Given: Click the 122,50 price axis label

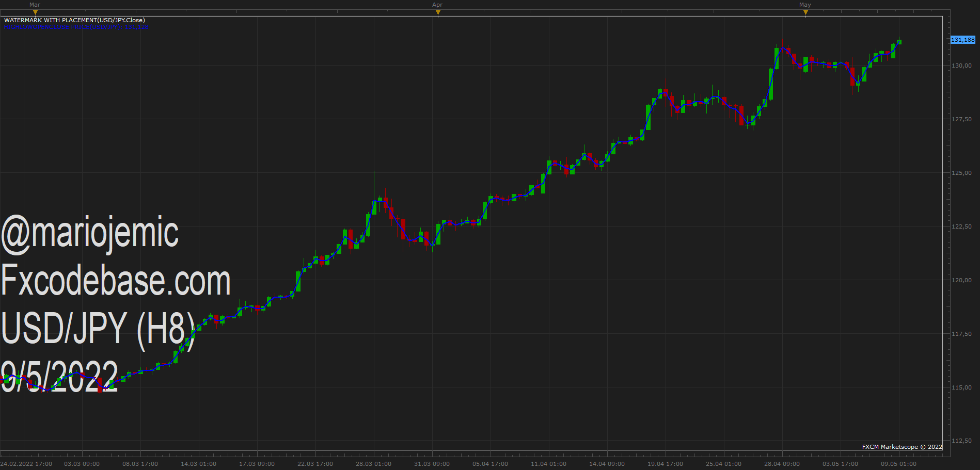Looking at the screenshot, I should click(x=961, y=226).
